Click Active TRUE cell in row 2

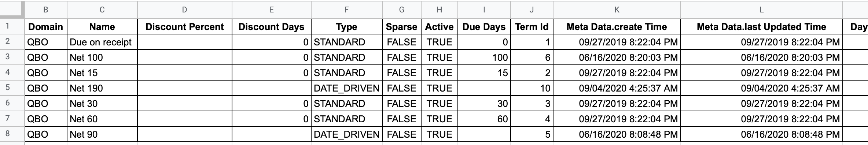439,42
